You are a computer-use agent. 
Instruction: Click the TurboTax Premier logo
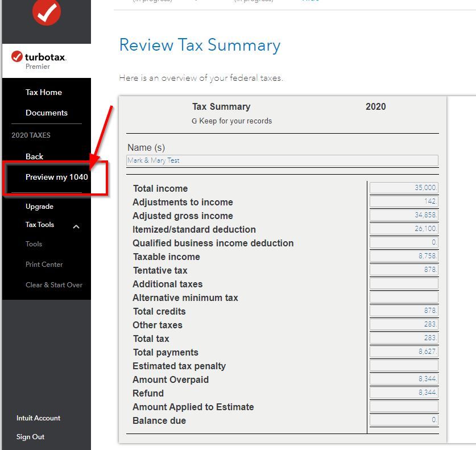pos(39,60)
